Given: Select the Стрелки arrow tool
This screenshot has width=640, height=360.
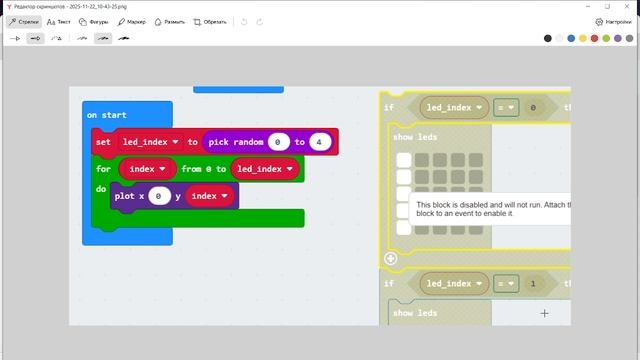Looking at the screenshot, I should click(x=24, y=22).
